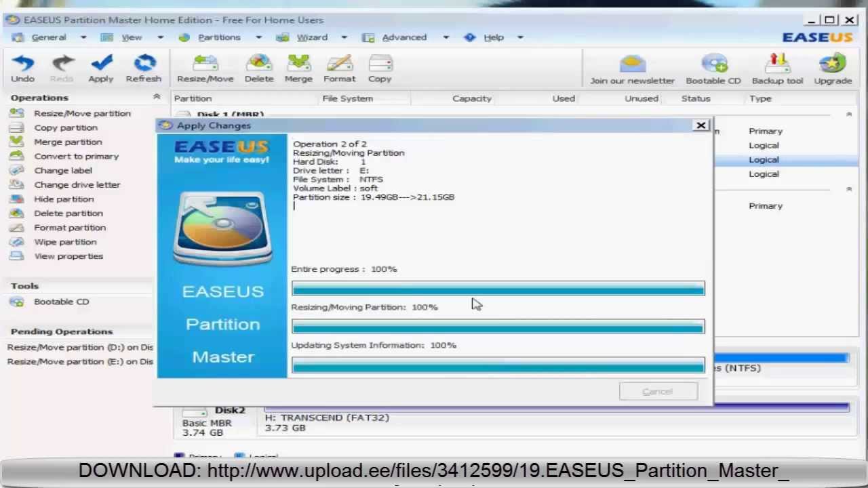Open the Advanced menu
Screen dimensions: 868x488
pyautogui.click(x=403, y=37)
